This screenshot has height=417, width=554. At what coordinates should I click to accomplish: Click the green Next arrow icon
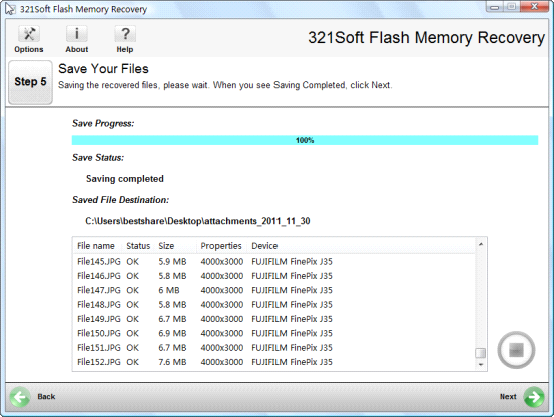tap(534, 397)
